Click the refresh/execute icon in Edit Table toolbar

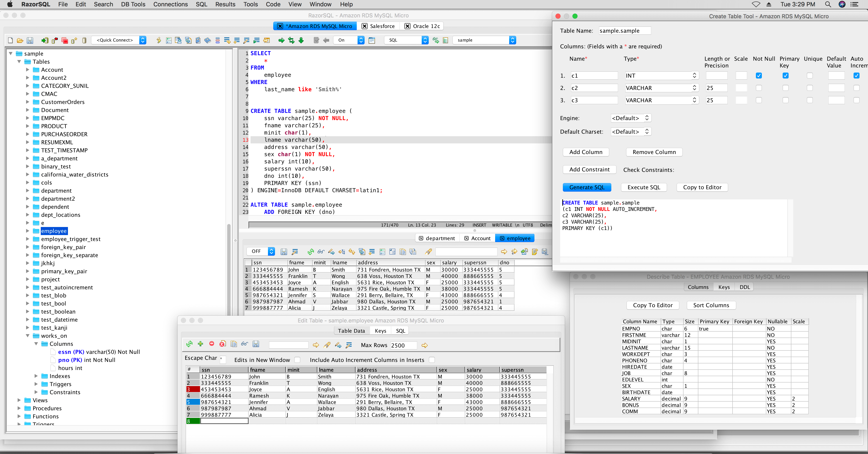point(189,345)
